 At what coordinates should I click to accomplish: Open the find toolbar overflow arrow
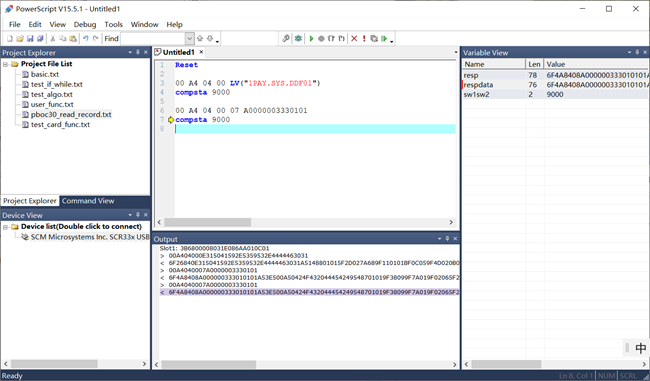tap(217, 41)
